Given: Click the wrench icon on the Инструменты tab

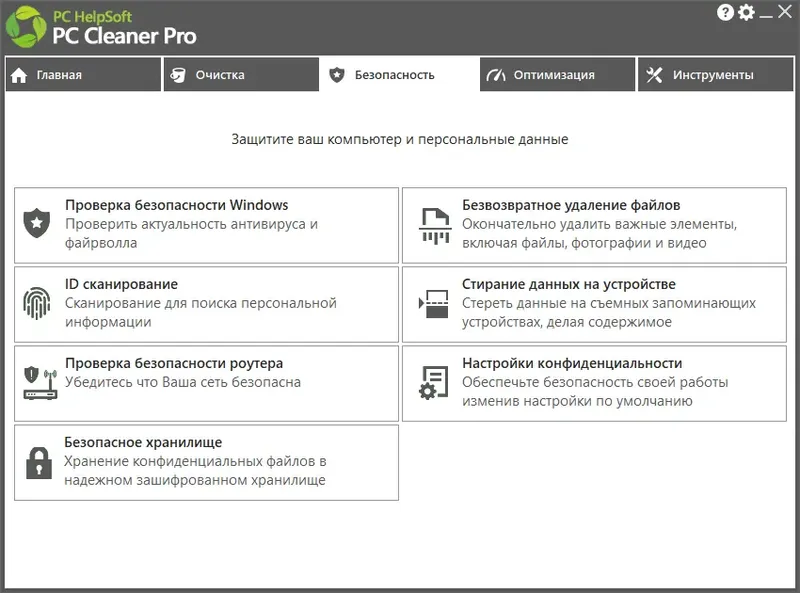Looking at the screenshot, I should pyautogui.click(x=654, y=74).
